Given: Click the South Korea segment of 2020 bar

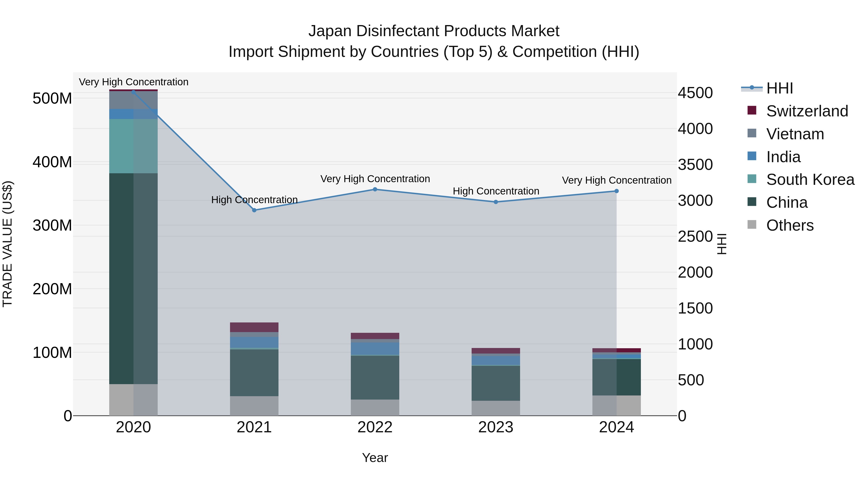Looking at the screenshot, I should (133, 146).
